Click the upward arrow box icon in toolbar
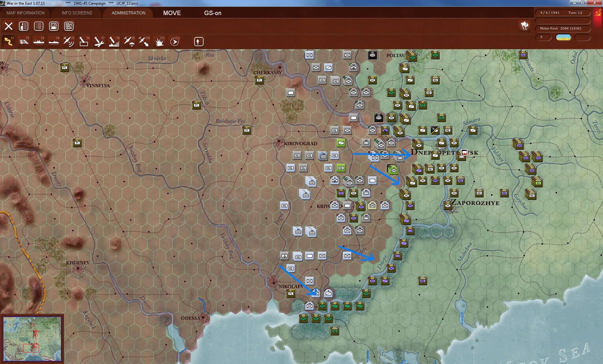Viewport: 603px width, 364px height. tap(198, 41)
